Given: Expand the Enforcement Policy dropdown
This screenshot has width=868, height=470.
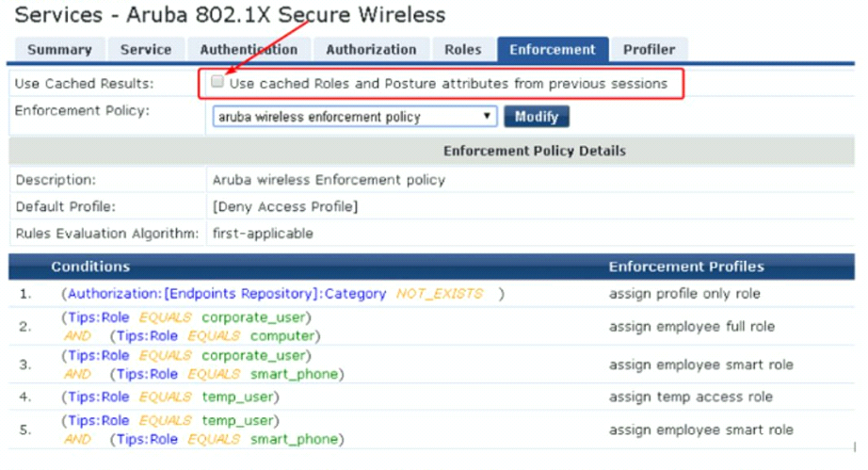Looking at the screenshot, I should point(355,117).
